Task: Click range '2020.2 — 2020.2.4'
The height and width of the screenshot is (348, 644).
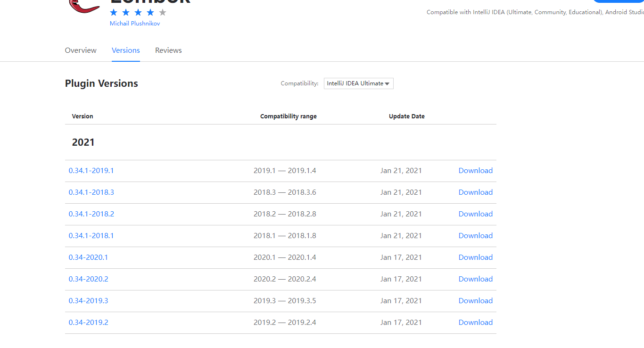Action: (285, 279)
